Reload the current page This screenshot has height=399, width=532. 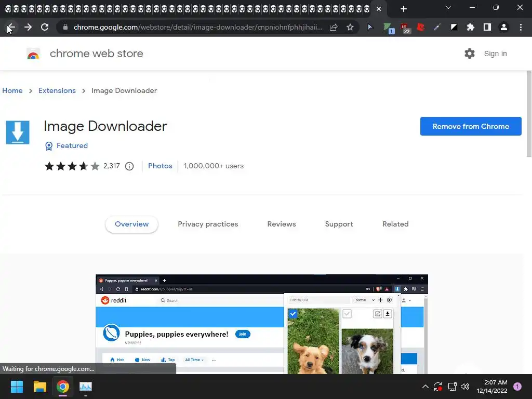[x=45, y=27]
